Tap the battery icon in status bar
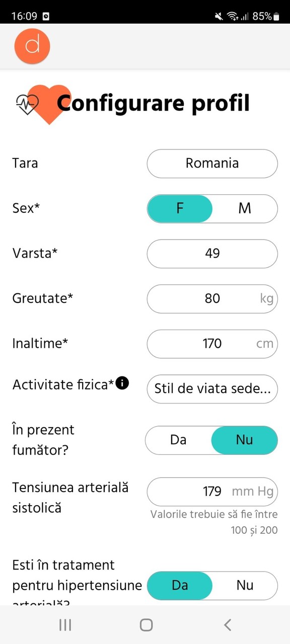This screenshot has height=644, width=290. click(x=276, y=17)
